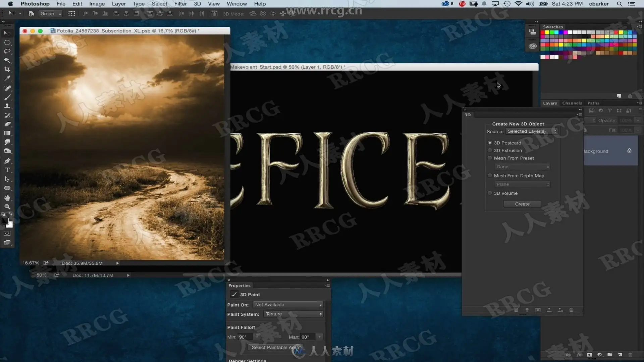Click the pixel layer filter icon
Viewport: 644px width, 362px height.
click(x=592, y=111)
